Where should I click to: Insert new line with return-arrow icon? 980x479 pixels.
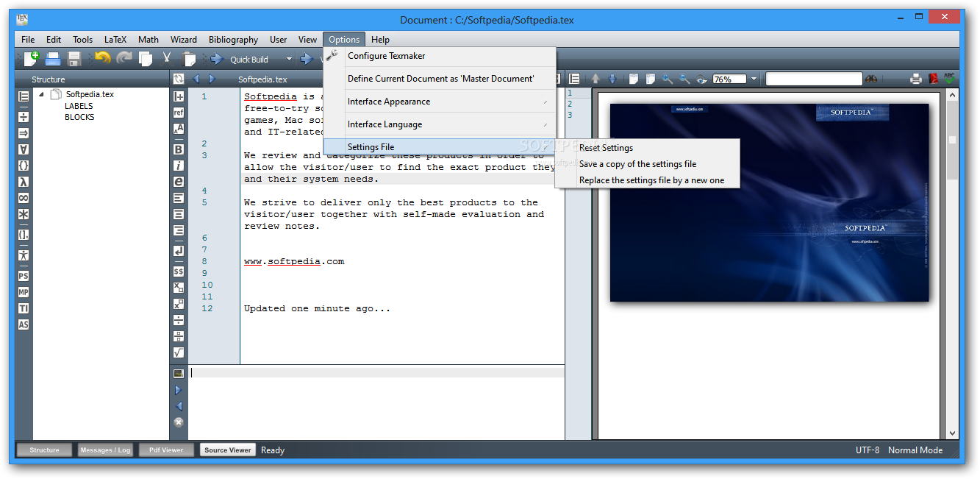pyautogui.click(x=179, y=251)
